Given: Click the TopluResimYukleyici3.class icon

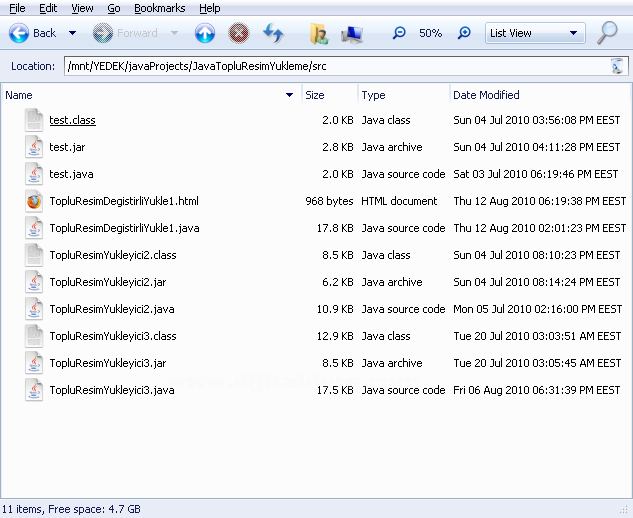Looking at the screenshot, I should 34,336.
